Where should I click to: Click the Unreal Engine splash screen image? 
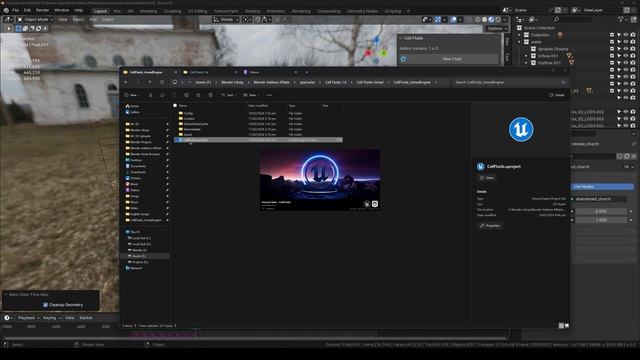click(x=320, y=180)
